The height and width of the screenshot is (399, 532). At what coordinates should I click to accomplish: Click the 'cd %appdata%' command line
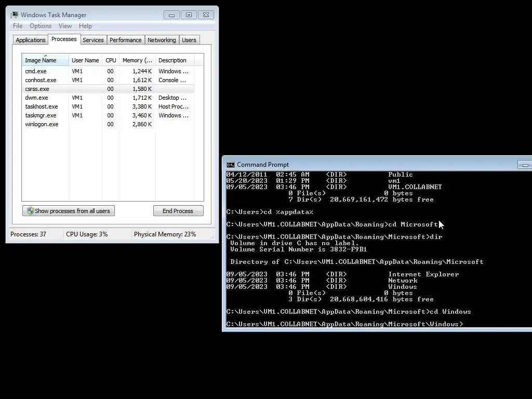tap(270, 212)
